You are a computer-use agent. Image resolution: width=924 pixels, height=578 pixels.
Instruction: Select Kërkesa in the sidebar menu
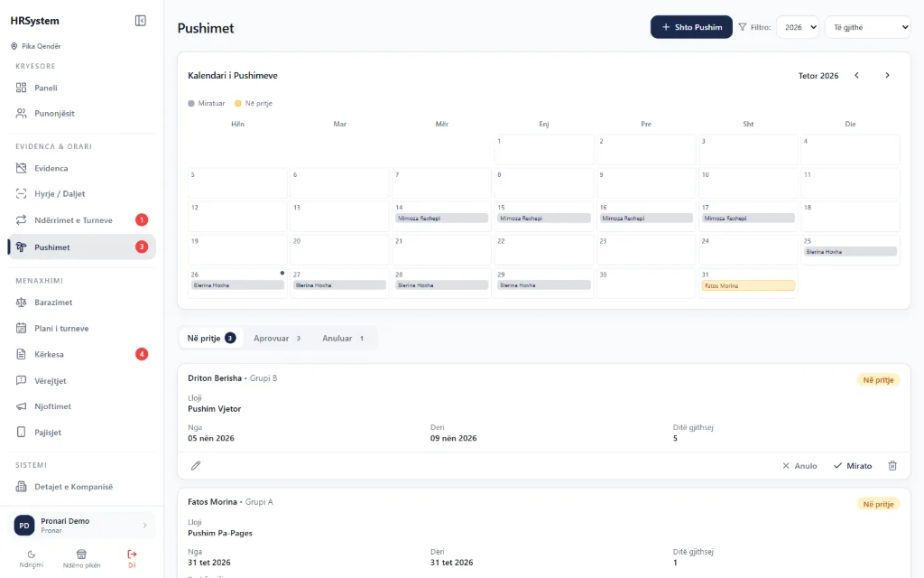[82, 354]
